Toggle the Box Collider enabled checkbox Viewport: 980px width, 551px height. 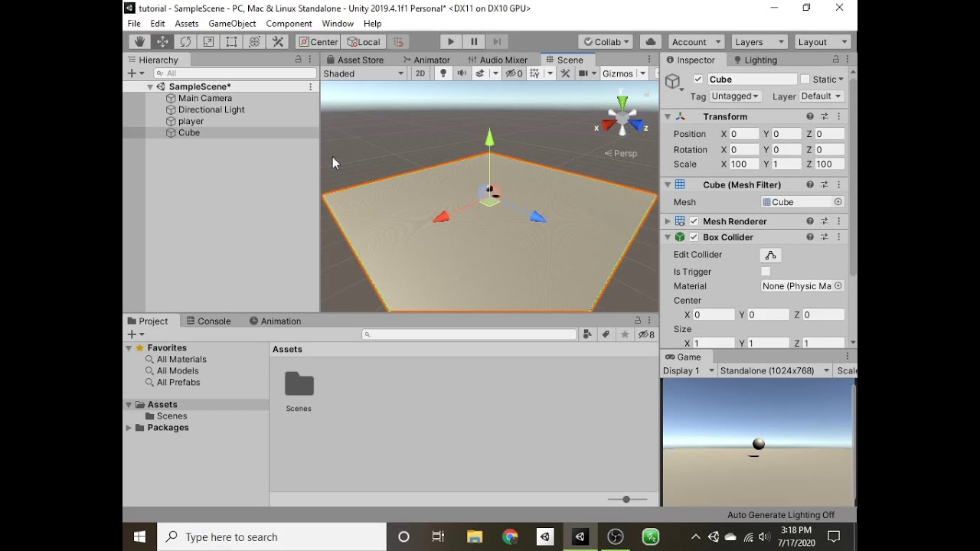694,237
